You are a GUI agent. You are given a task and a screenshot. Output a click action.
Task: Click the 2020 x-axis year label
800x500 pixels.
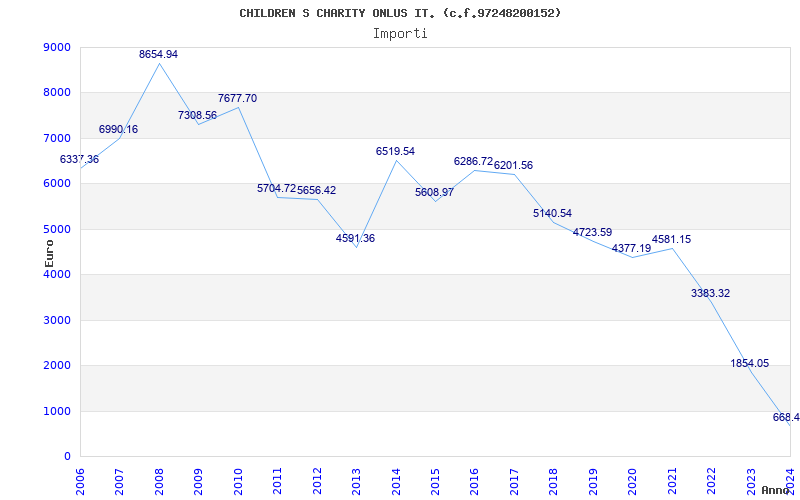(632, 483)
